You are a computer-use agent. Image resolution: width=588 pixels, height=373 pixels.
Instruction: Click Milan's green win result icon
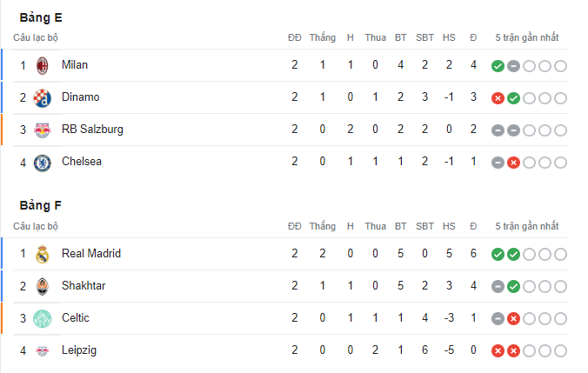498,66
